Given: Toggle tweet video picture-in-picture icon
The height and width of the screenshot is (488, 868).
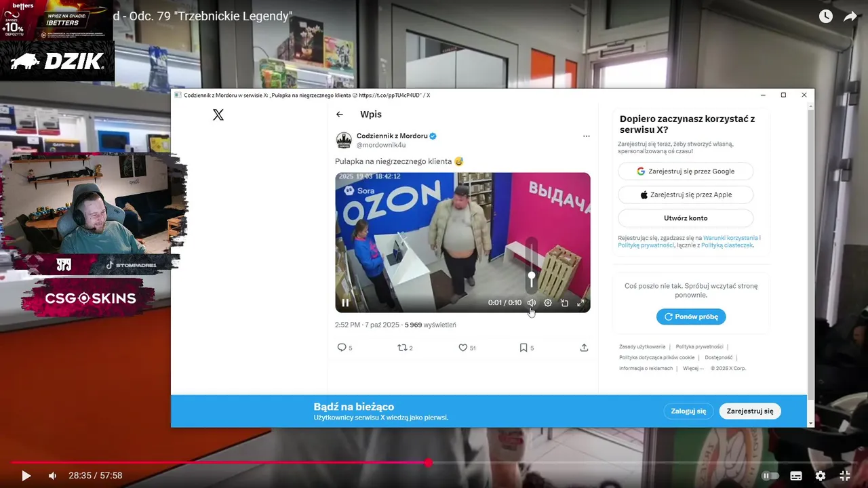Looking at the screenshot, I should [564, 303].
